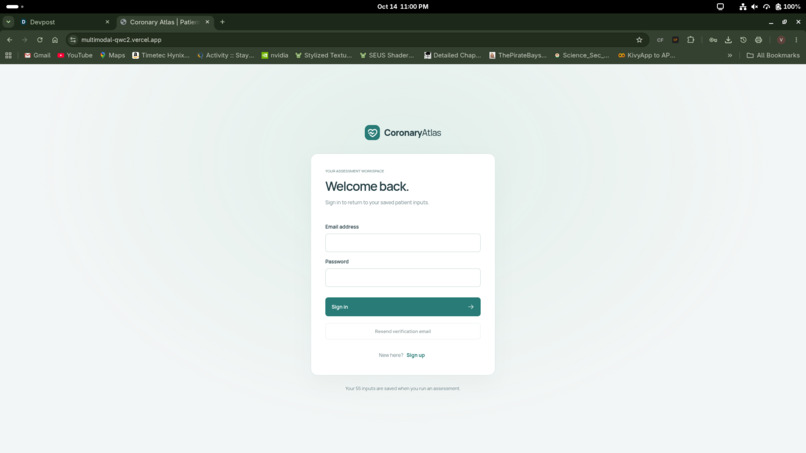View site information icon in address bar
The height and width of the screenshot is (453, 806).
73,40
